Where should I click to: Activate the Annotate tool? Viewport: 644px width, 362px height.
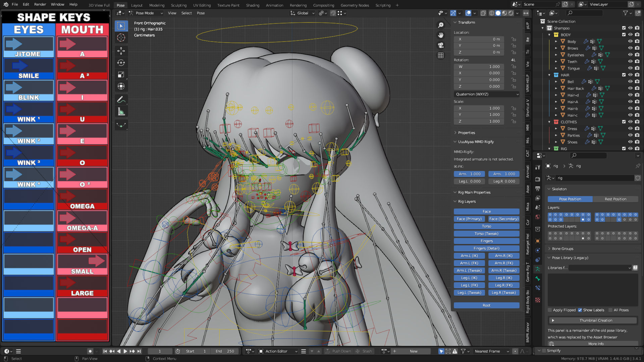tap(121, 100)
